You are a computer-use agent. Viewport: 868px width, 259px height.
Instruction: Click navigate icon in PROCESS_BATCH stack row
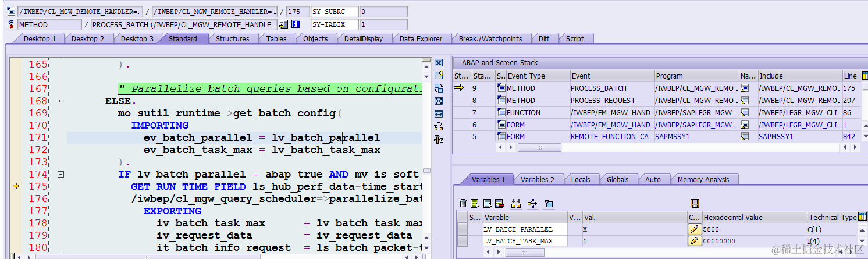pos(744,88)
